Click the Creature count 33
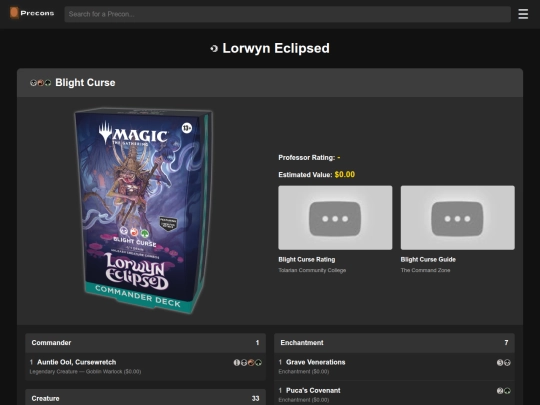 point(255,398)
